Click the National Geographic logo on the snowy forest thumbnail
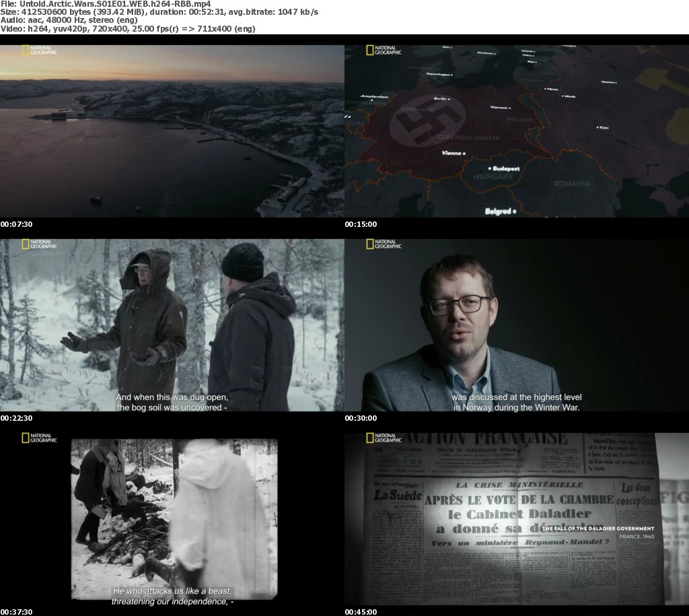This screenshot has width=689, height=616. (x=39, y=244)
